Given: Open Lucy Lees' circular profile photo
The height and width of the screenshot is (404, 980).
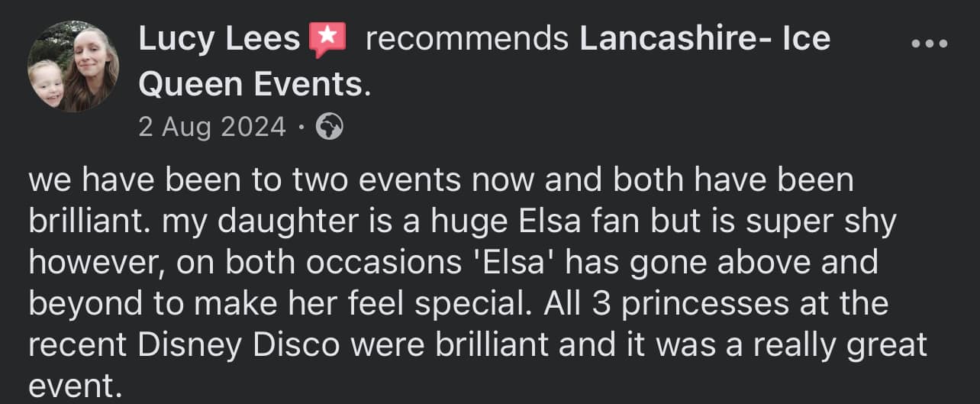Looking at the screenshot, I should tap(73, 66).
